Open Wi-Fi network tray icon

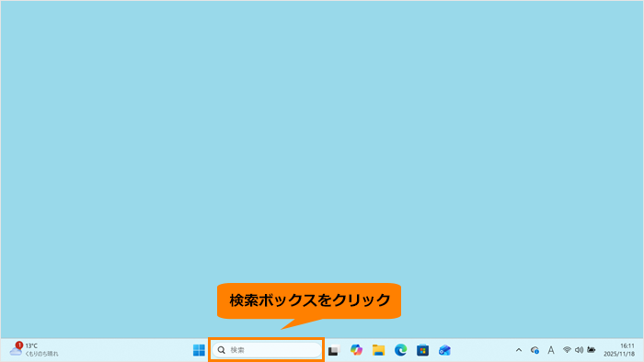point(567,350)
